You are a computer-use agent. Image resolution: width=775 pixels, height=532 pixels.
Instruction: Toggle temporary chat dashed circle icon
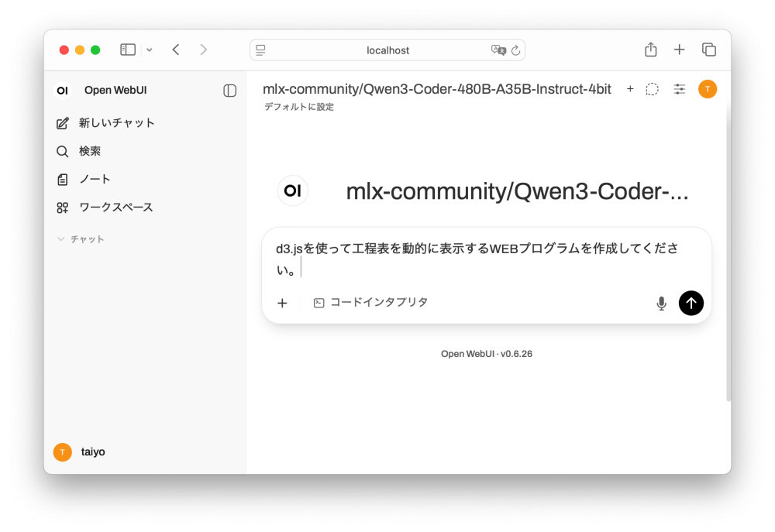[x=652, y=89]
